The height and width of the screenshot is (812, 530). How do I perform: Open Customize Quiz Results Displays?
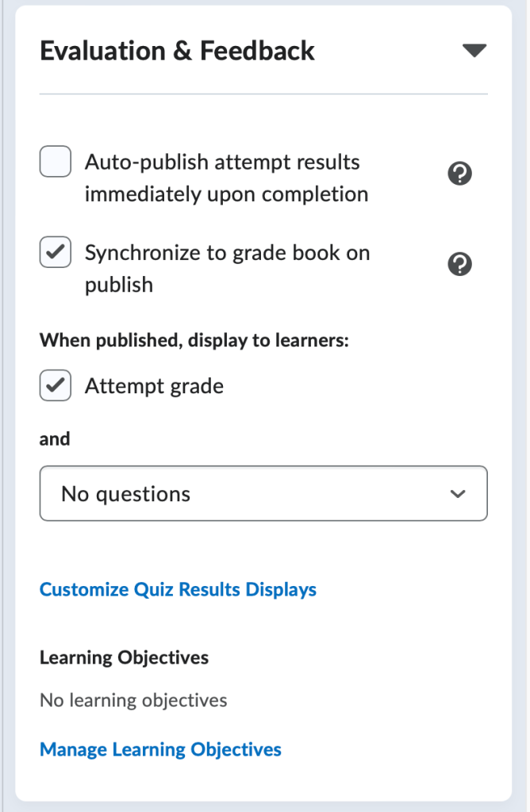pos(178,589)
